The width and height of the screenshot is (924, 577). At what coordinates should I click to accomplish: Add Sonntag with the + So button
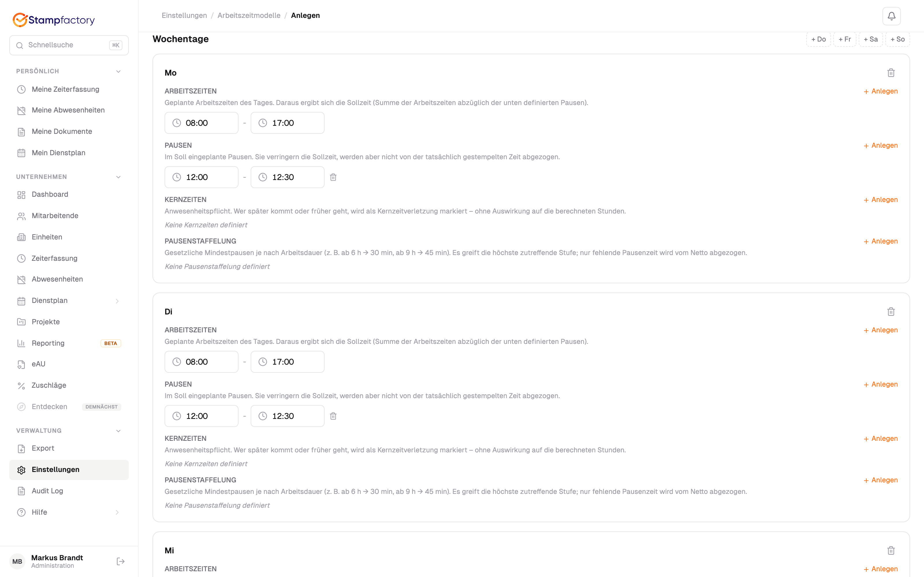click(x=897, y=39)
